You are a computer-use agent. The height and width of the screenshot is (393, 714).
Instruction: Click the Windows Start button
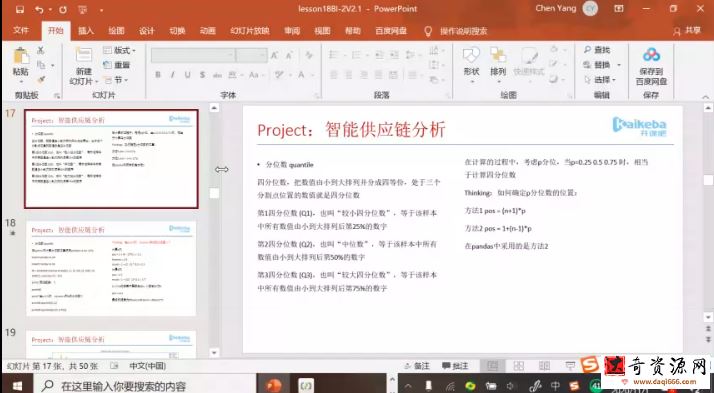coord(17,386)
